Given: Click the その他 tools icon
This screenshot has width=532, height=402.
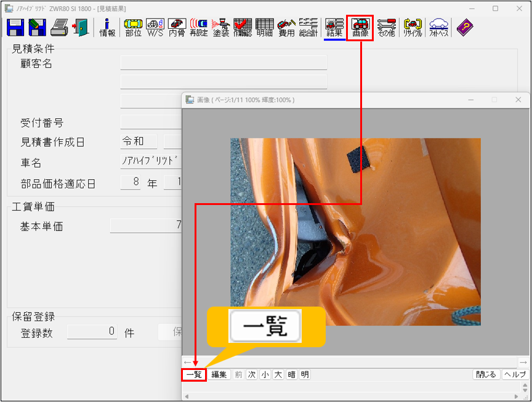Looking at the screenshot, I should click(386, 28).
